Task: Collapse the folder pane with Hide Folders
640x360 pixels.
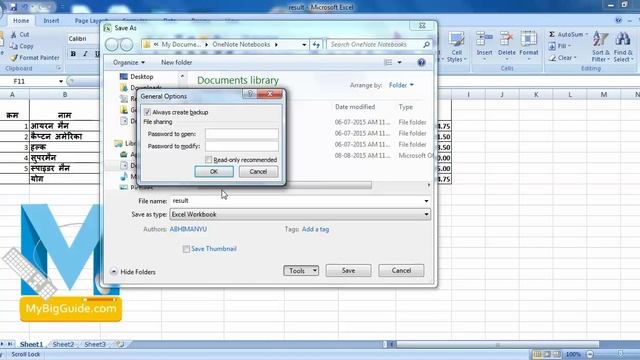Action: [x=133, y=272]
